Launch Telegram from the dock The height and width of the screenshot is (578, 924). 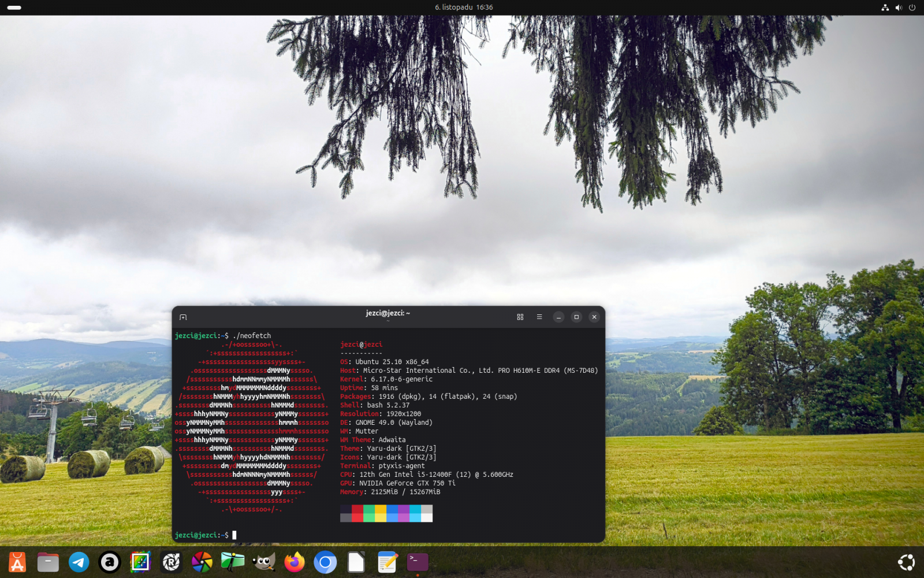pyautogui.click(x=79, y=562)
